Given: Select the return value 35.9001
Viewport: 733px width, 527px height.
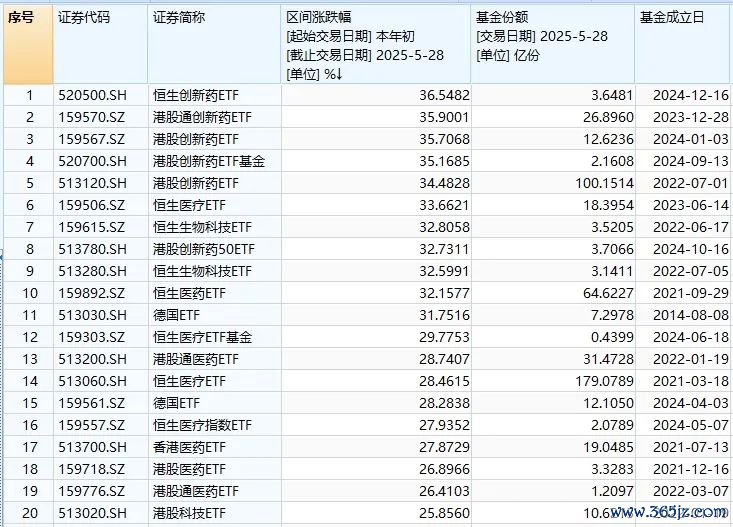Looking at the screenshot, I should tap(444, 117).
